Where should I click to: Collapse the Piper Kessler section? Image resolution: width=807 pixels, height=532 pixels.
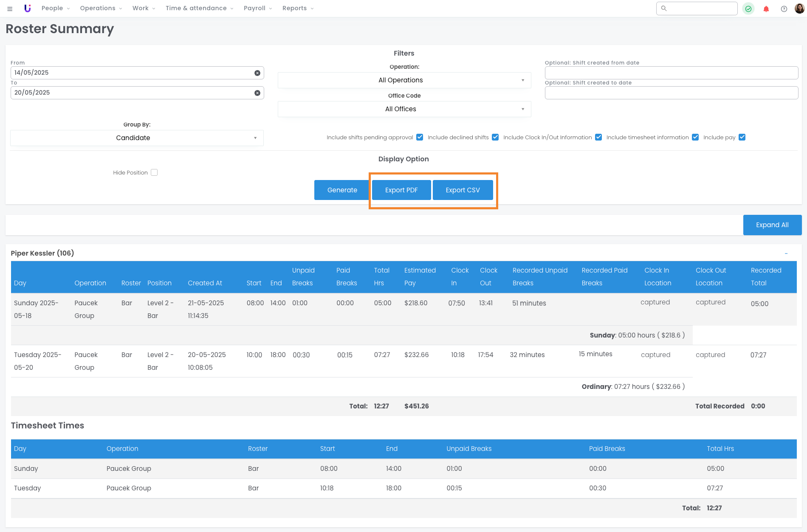(786, 253)
